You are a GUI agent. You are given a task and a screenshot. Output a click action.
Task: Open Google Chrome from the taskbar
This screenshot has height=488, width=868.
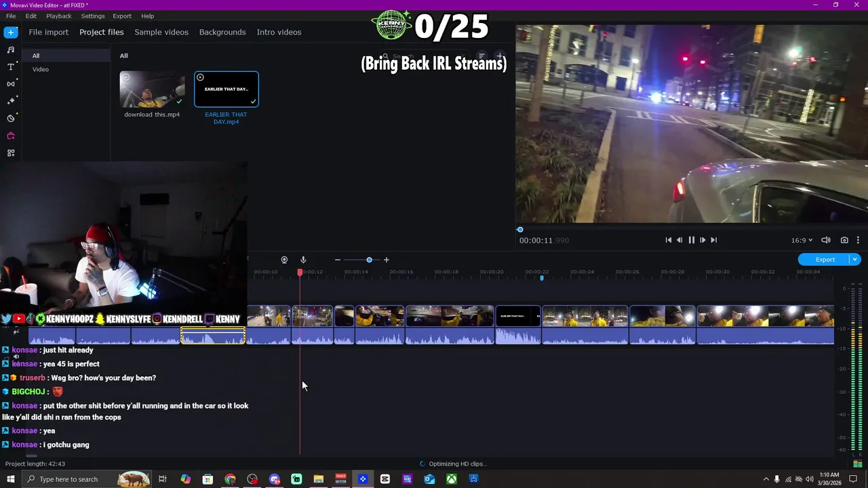tap(230, 479)
